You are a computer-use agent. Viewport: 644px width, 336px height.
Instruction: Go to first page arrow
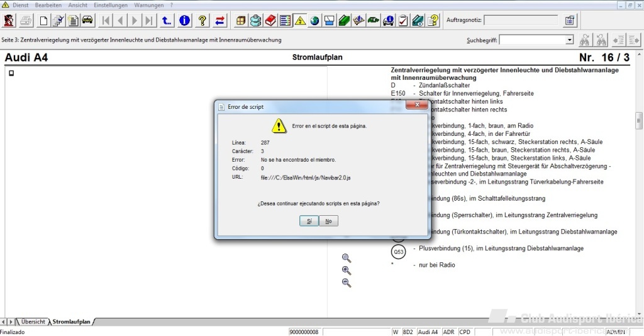tap(106, 20)
